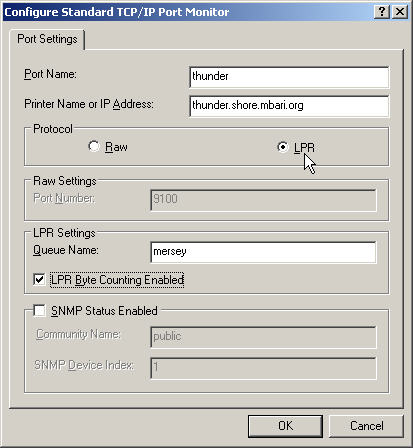Dismiss the dialog with Cancel button
Viewport: 413px width, 448px height.
click(366, 426)
